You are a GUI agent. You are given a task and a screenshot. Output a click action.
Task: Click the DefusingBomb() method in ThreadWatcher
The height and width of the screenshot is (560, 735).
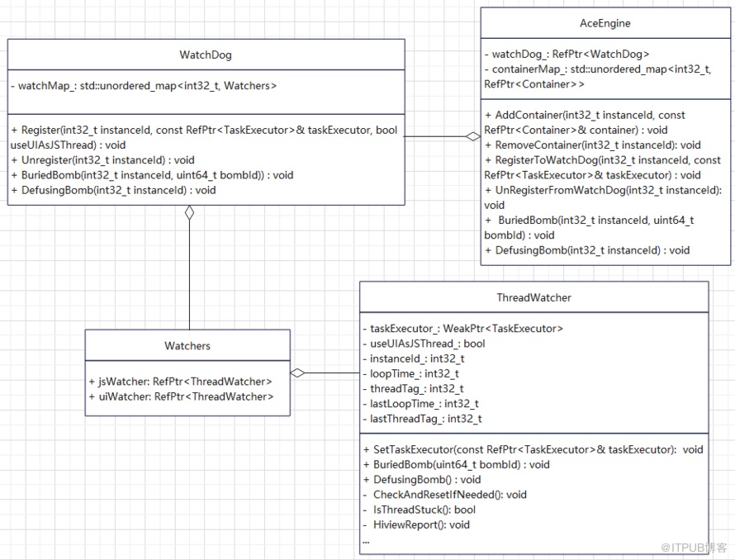point(422,479)
